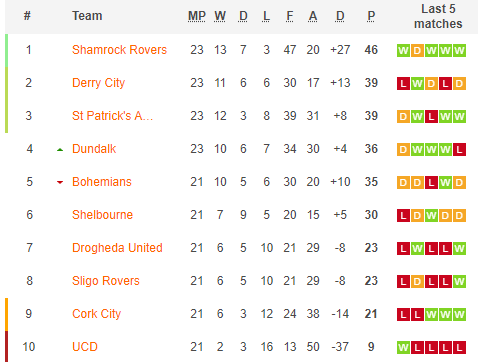Open the Cork City team link
Image resolution: width=478 pixels, height=362 pixels.
tap(97, 314)
